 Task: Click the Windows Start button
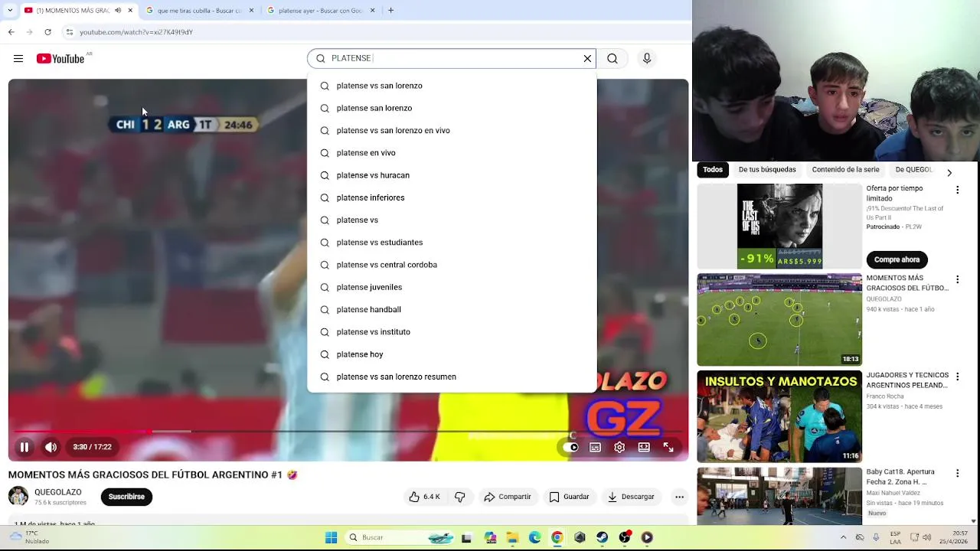tap(331, 538)
